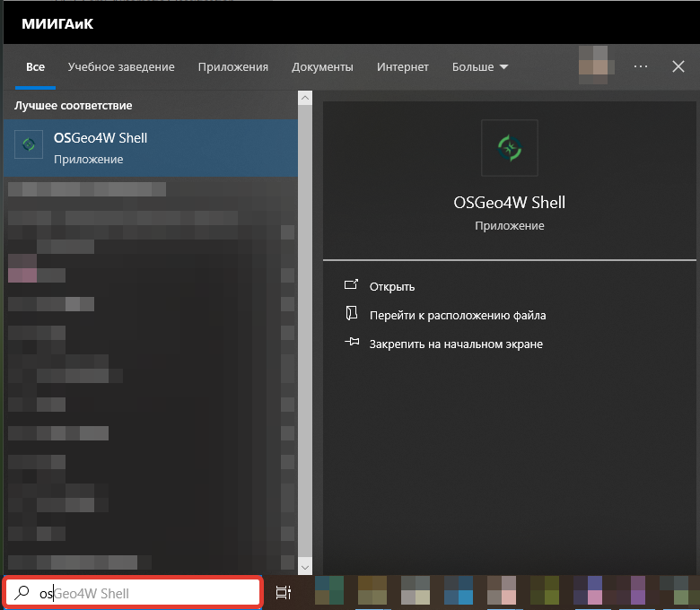
Task: Click Перейти к расположению файла
Action: click(458, 316)
